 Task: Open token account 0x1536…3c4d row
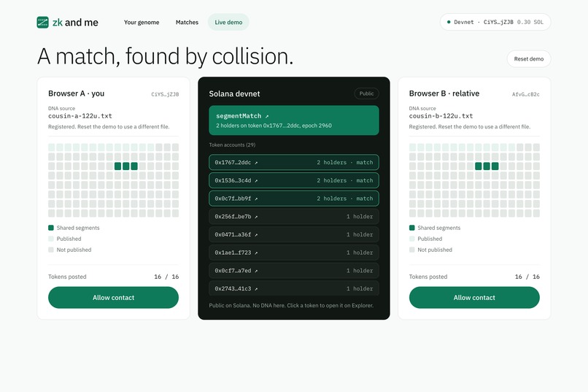click(294, 180)
